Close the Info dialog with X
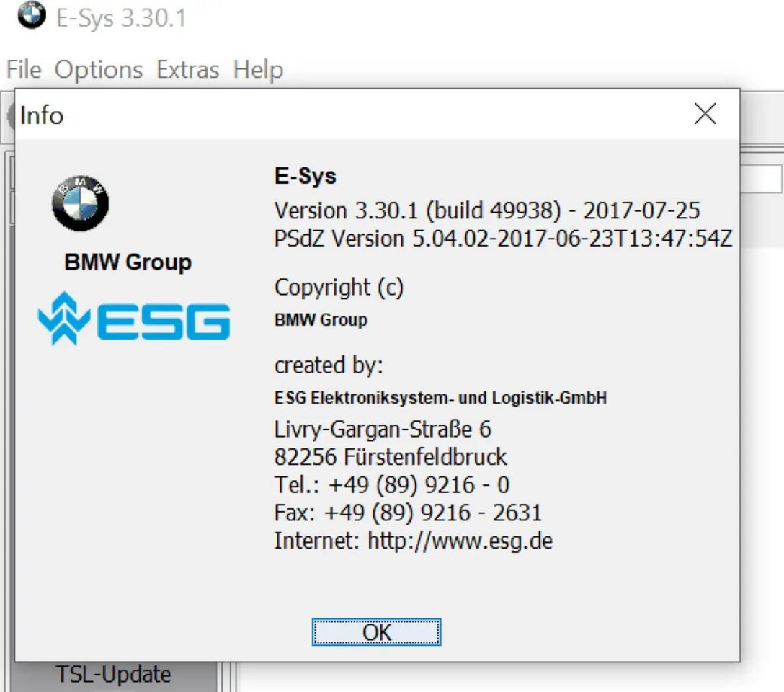The height and width of the screenshot is (692, 784). (x=705, y=113)
